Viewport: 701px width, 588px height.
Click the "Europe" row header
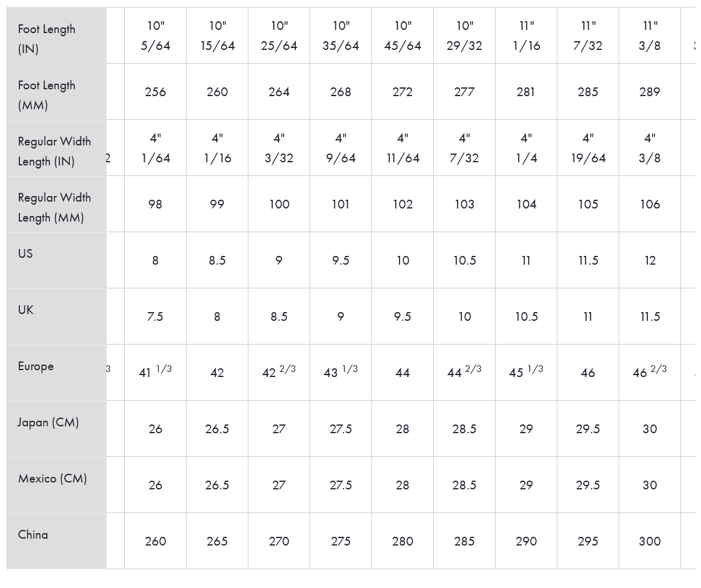click(x=36, y=366)
